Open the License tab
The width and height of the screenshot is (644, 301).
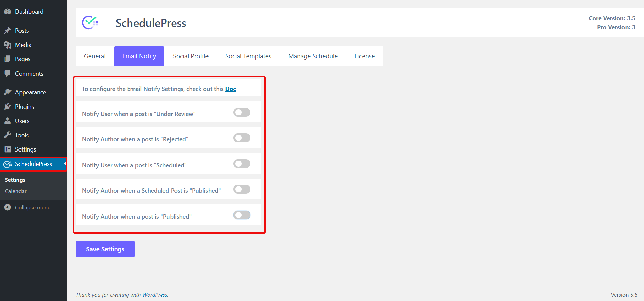pyautogui.click(x=365, y=56)
